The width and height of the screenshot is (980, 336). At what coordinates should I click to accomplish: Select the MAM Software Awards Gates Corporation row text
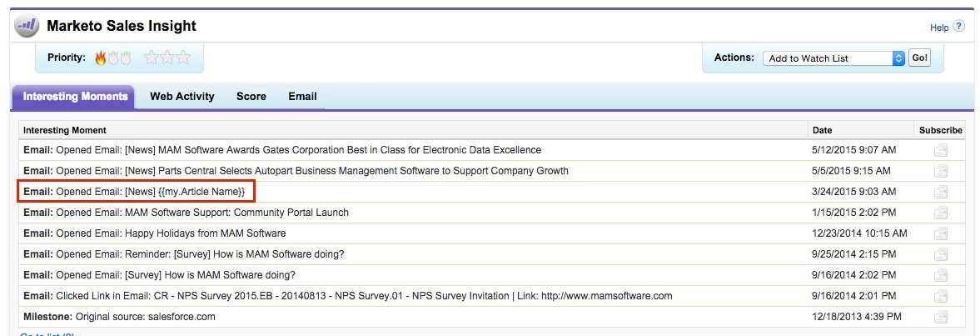click(x=282, y=150)
